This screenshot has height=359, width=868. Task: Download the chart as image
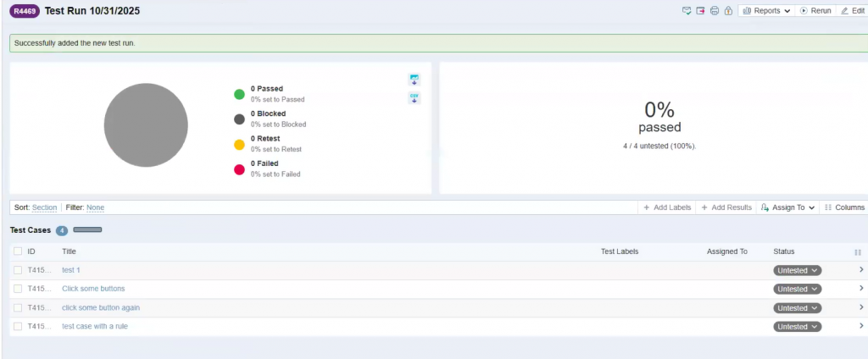415,80
